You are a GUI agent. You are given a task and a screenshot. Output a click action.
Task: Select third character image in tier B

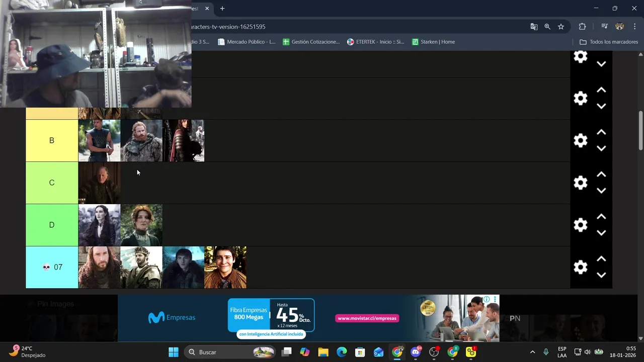(x=183, y=140)
